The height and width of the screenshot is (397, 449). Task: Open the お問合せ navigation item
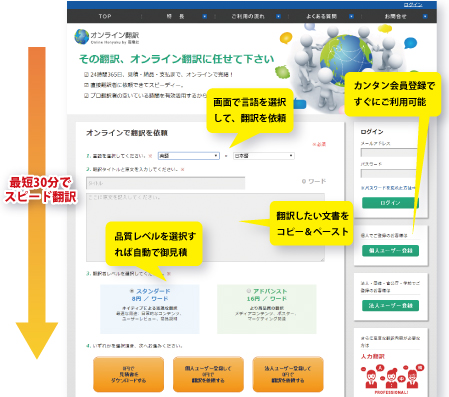tap(395, 16)
